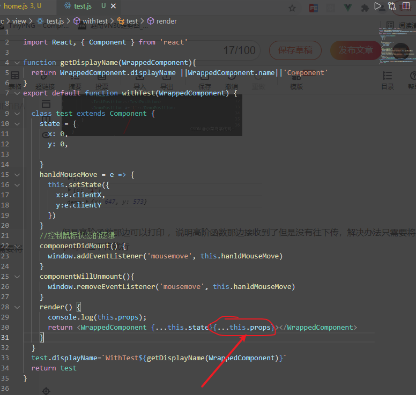
Task: Click 'hanldMouseMove' definition on line 15
Action: [x=68, y=175]
